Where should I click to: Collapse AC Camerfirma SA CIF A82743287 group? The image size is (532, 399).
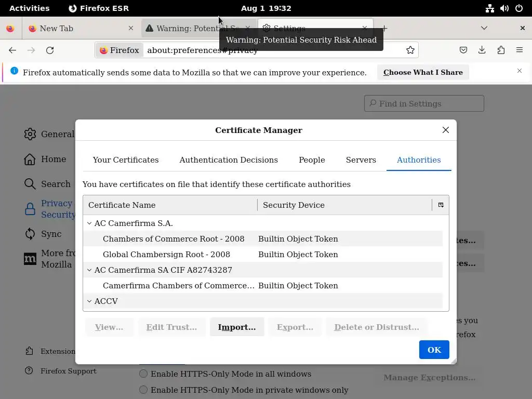tap(89, 270)
